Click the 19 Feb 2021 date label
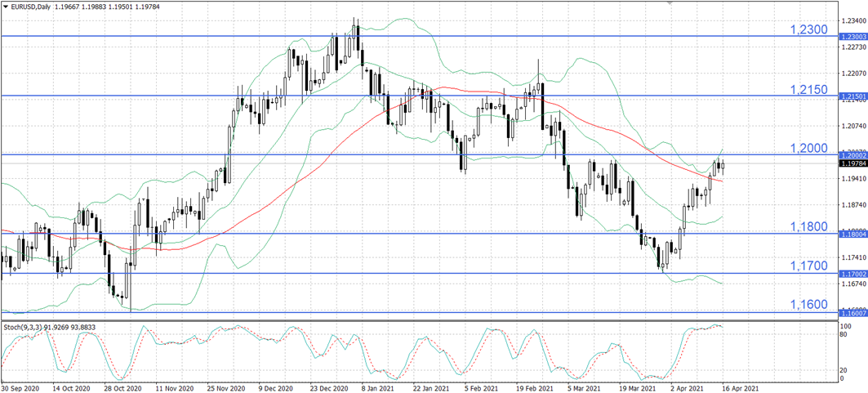 click(536, 389)
